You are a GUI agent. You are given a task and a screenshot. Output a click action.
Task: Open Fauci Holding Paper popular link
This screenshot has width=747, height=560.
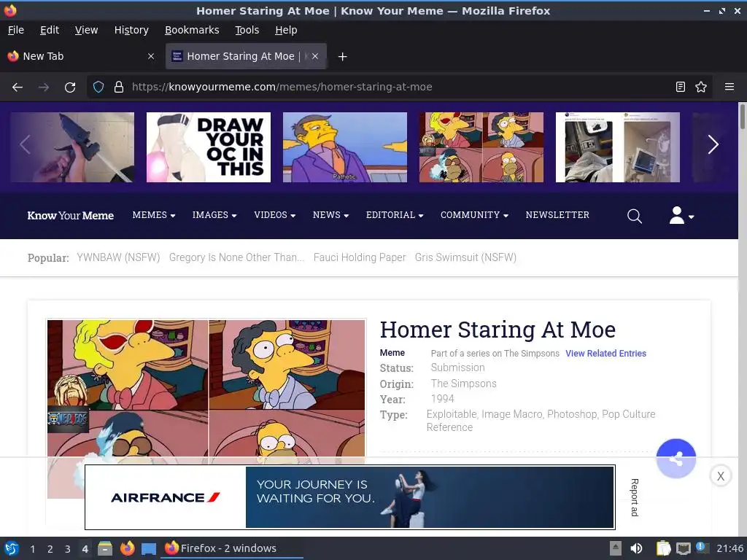[360, 257]
